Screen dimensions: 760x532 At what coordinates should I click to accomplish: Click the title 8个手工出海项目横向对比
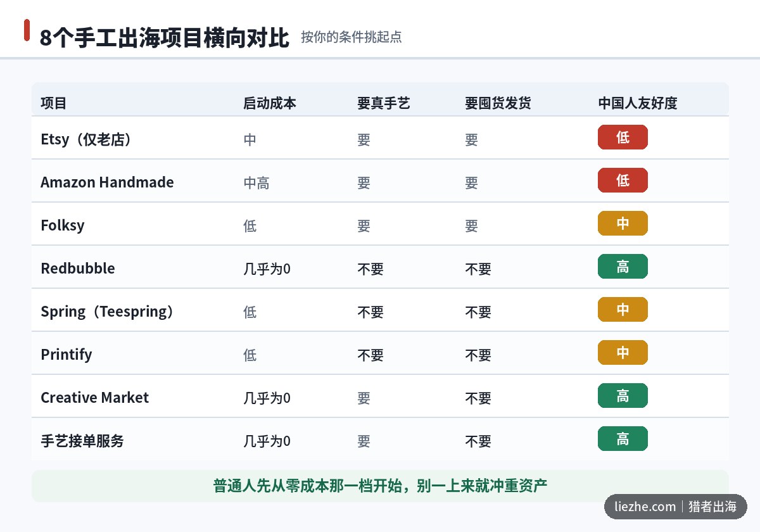point(165,38)
